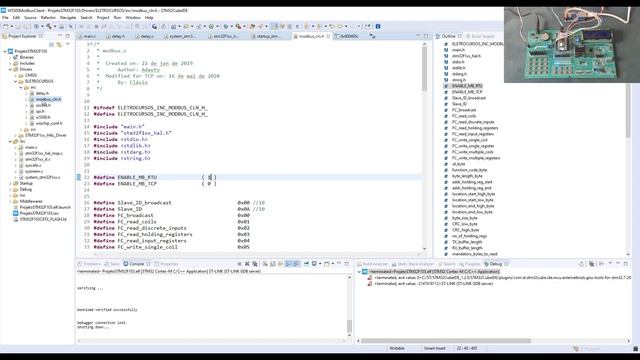Open the Run menu
This screenshot has width=640, height=360.
coord(118,18)
